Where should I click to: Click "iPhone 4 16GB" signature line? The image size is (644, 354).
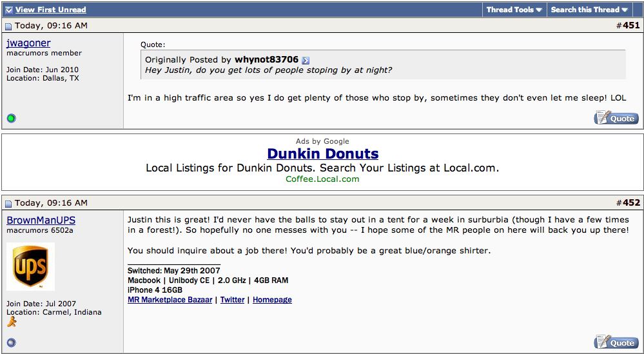(155, 290)
